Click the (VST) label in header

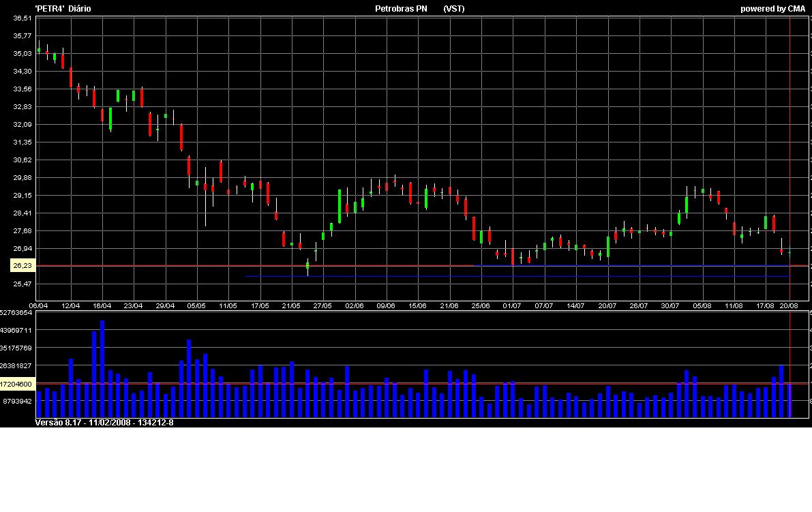pos(454,9)
